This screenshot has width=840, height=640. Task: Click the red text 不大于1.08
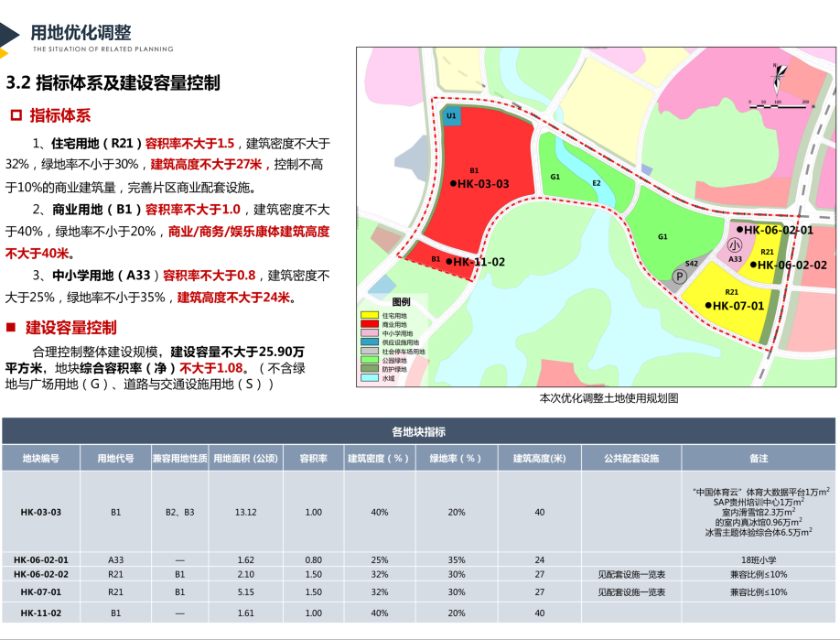(x=211, y=368)
